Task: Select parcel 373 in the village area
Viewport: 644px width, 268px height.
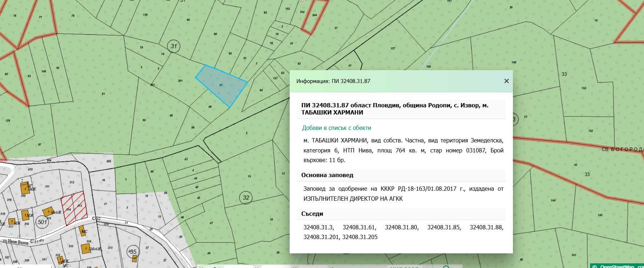Action: click(x=110, y=248)
